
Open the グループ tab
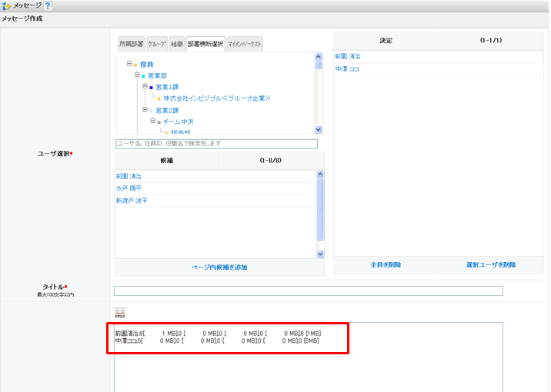(157, 44)
